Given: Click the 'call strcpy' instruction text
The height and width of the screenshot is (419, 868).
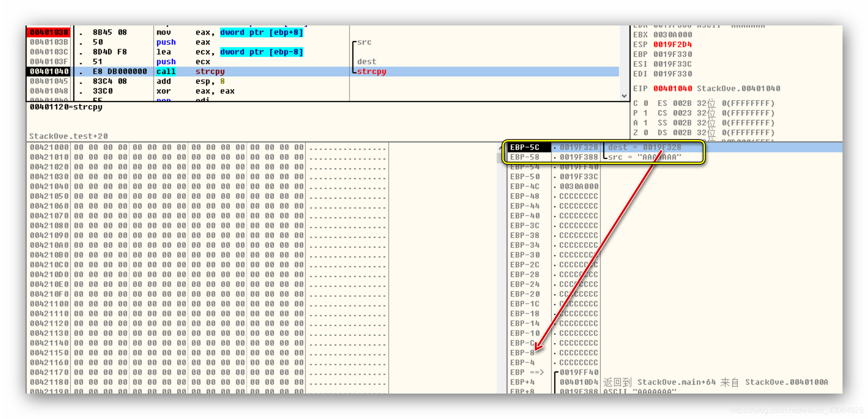Looking at the screenshot, I should [x=190, y=71].
